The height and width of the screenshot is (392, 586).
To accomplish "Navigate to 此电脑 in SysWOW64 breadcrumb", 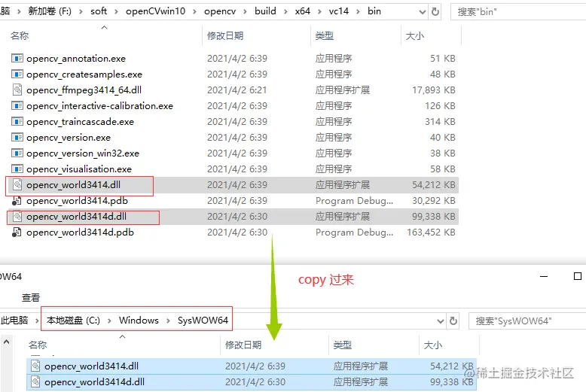I will [x=14, y=321].
